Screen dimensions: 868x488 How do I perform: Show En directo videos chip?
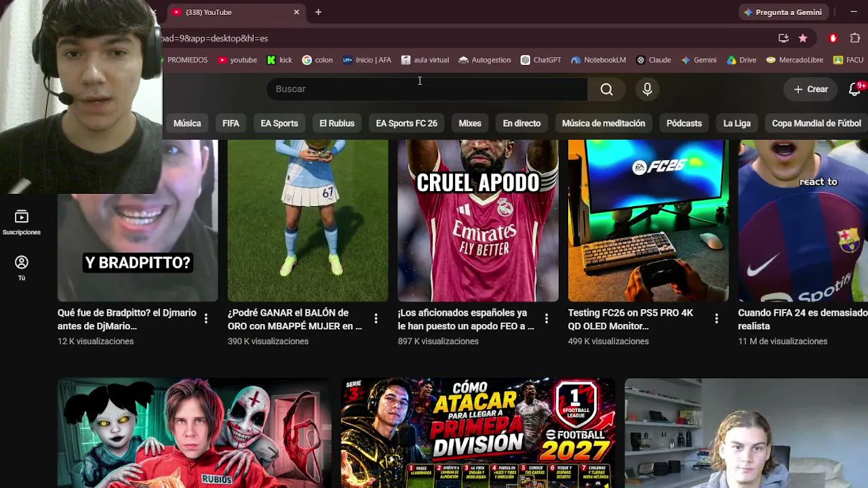click(521, 123)
